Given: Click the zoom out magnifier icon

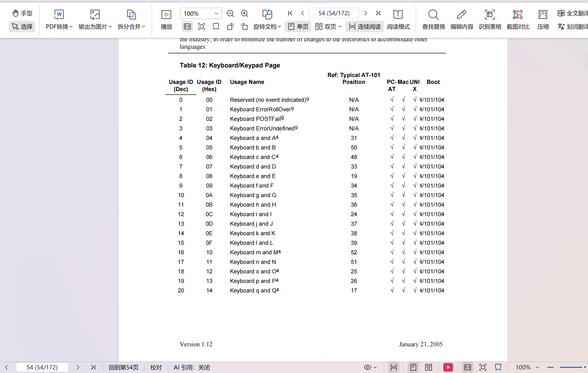Looking at the screenshot, I should 230,13.
